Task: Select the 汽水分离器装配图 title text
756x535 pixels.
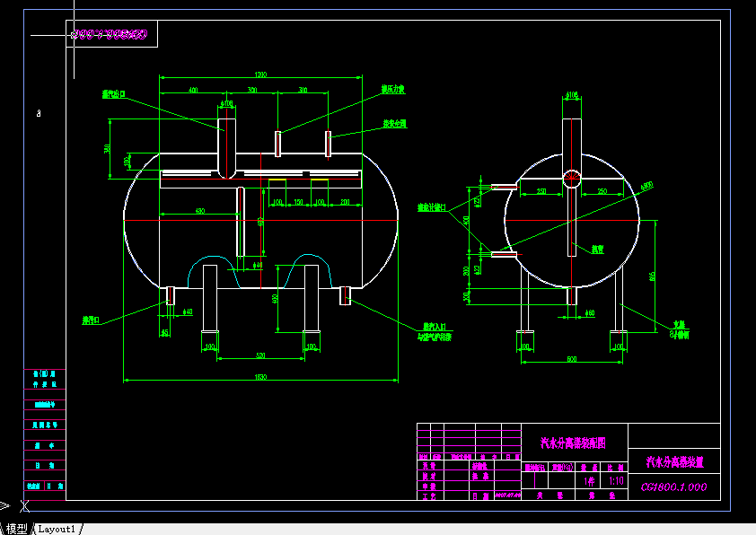Action: [573, 443]
